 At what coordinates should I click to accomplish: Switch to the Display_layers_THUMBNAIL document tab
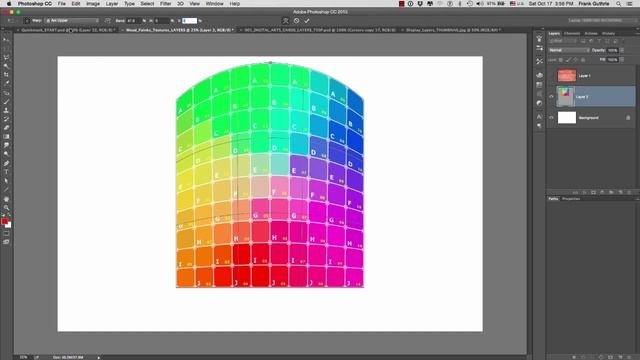[x=452, y=30]
